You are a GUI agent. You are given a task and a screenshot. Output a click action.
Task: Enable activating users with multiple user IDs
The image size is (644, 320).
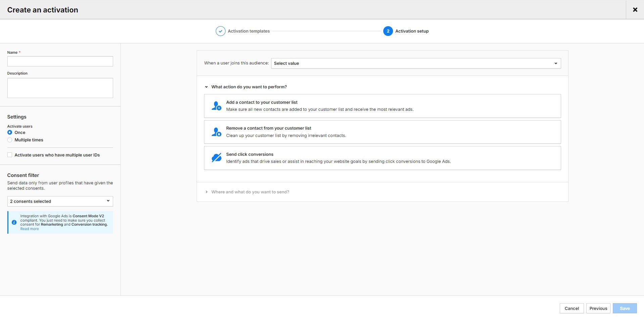9,155
